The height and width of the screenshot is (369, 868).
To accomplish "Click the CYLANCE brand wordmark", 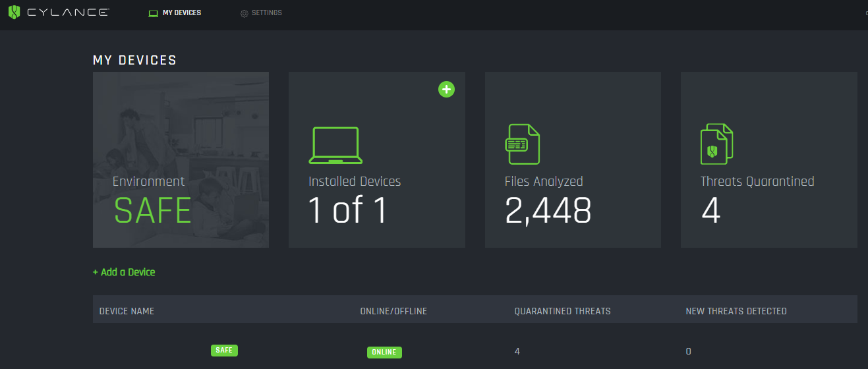I will point(69,13).
